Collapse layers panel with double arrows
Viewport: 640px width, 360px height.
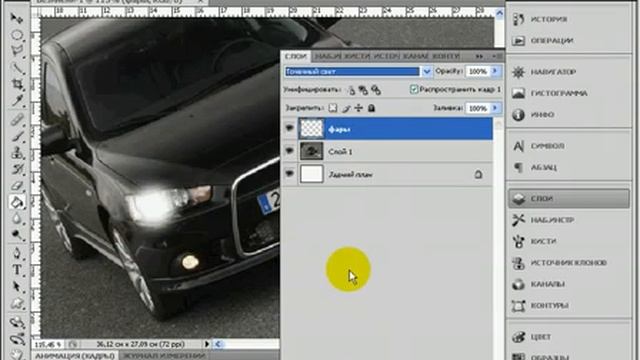pos(479,56)
